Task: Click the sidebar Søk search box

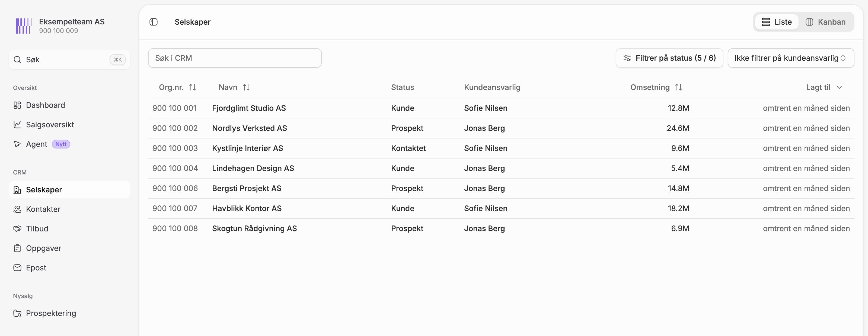Action: (69, 60)
